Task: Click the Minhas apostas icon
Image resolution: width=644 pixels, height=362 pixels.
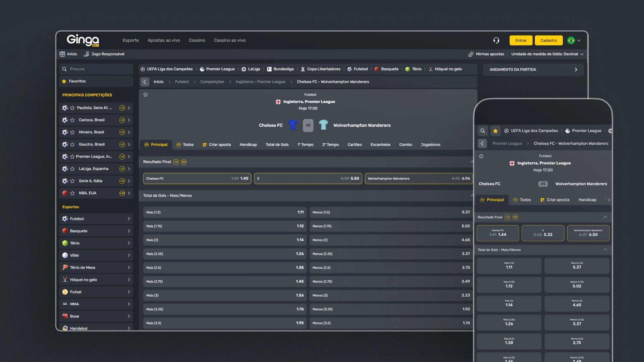Action: point(471,54)
